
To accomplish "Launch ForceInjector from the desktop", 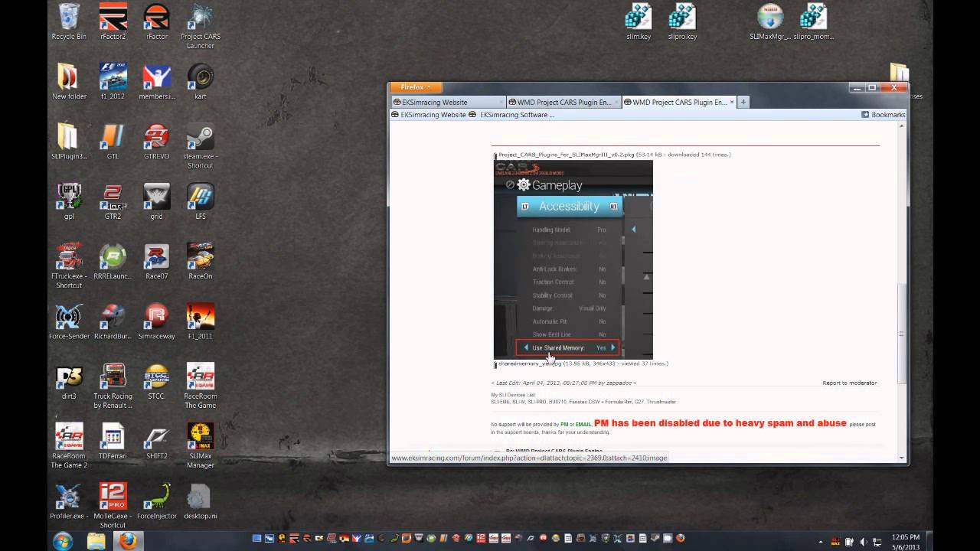I will 157,500.
